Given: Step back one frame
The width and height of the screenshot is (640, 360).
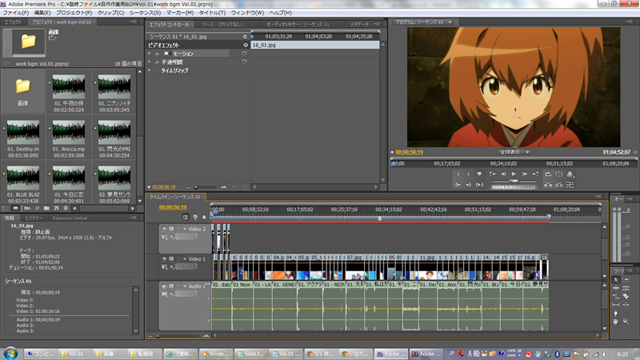Looking at the screenshot, I should point(503,174).
